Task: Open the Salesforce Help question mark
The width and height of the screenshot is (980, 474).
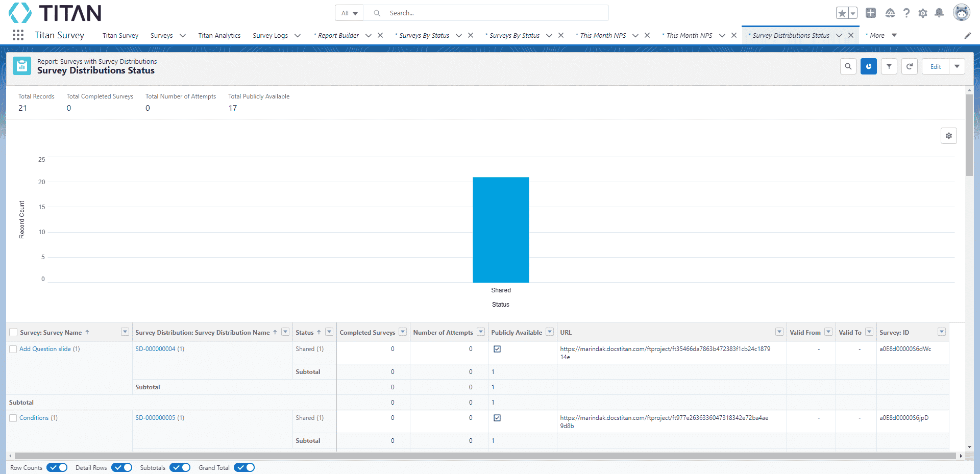Action: pos(907,13)
